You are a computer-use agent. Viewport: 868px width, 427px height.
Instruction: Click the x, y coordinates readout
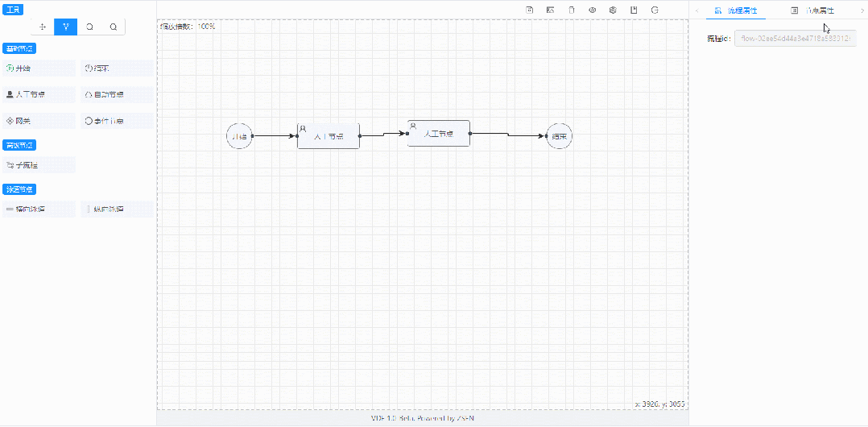tap(660, 404)
